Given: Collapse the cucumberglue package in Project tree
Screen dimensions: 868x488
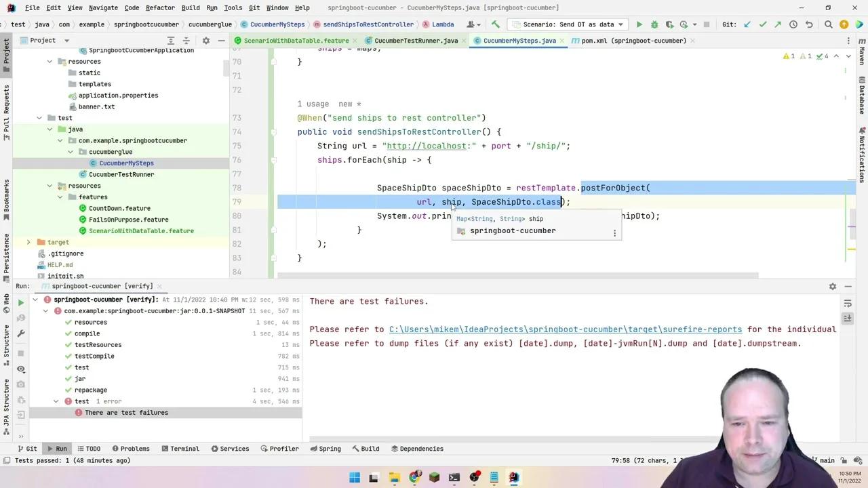Looking at the screenshot, I should click(x=71, y=152).
